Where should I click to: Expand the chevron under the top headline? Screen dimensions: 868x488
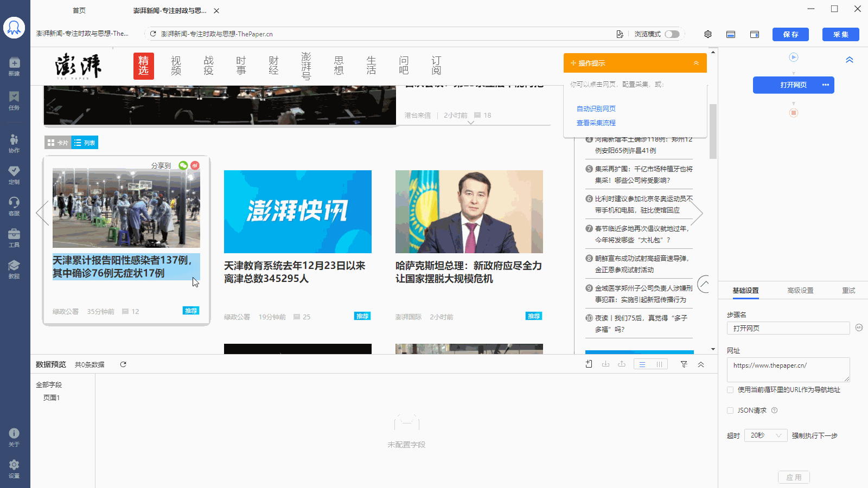(x=471, y=123)
